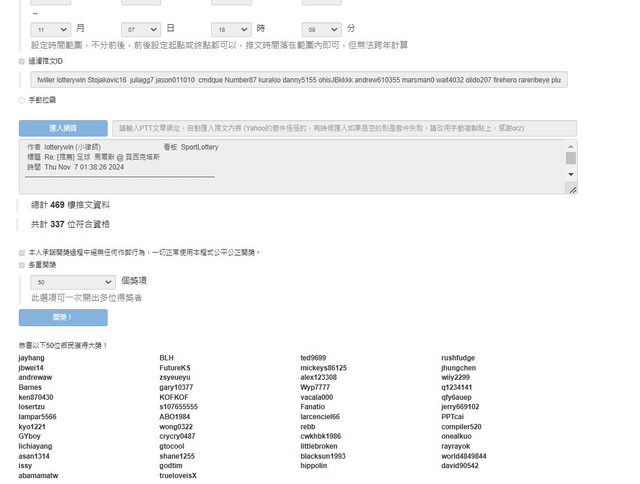Viewport: 640px width, 484px height.
Task: Click winner name jayhang in results
Action: coord(31,357)
